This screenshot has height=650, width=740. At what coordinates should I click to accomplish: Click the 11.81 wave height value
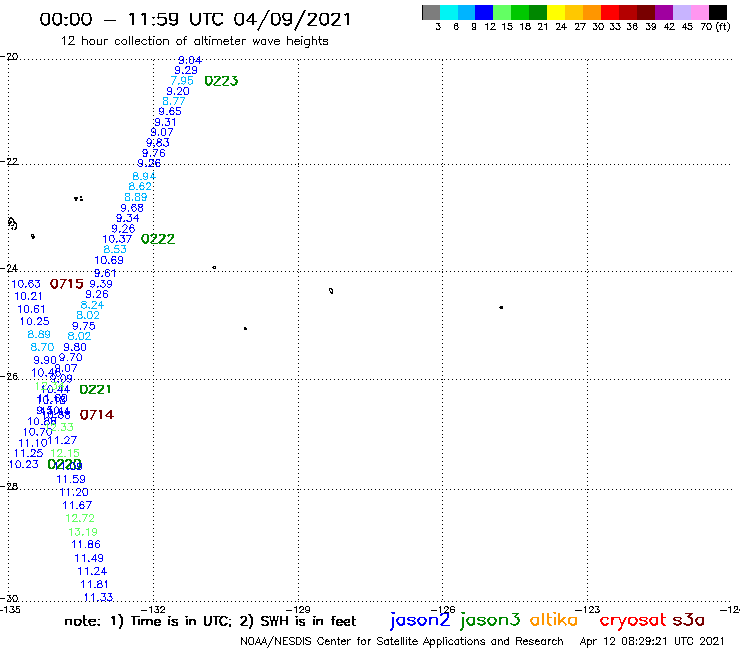tap(94, 584)
